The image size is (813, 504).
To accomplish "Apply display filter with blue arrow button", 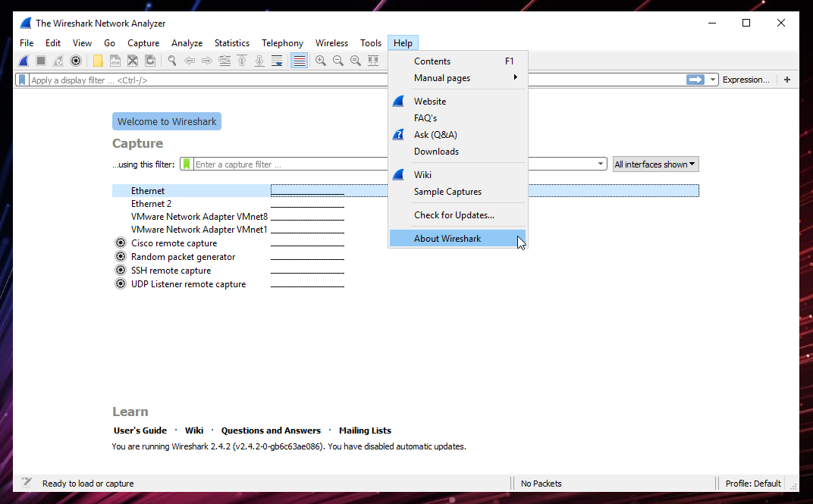I will click(695, 80).
